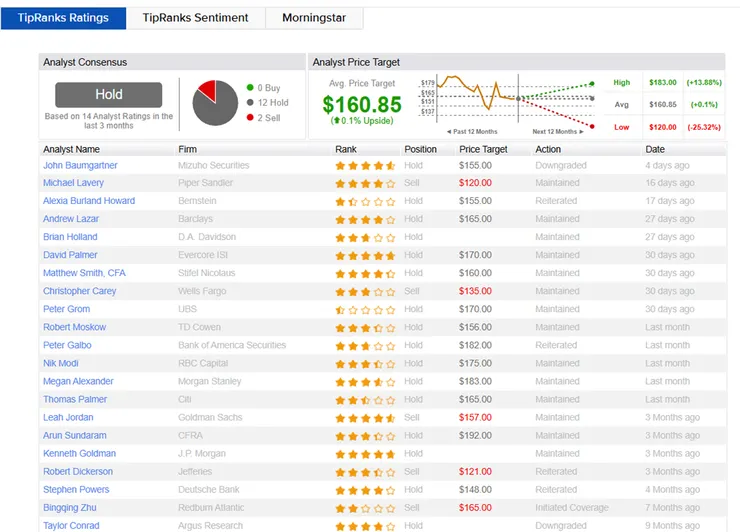Open analyst John Baumgartner's profile
The image size is (740, 532).
pos(80,165)
